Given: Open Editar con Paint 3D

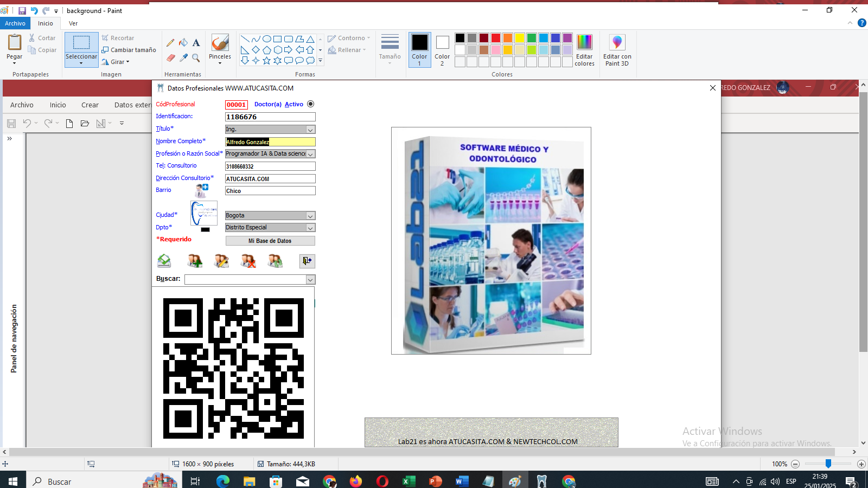Looking at the screenshot, I should 617,50.
